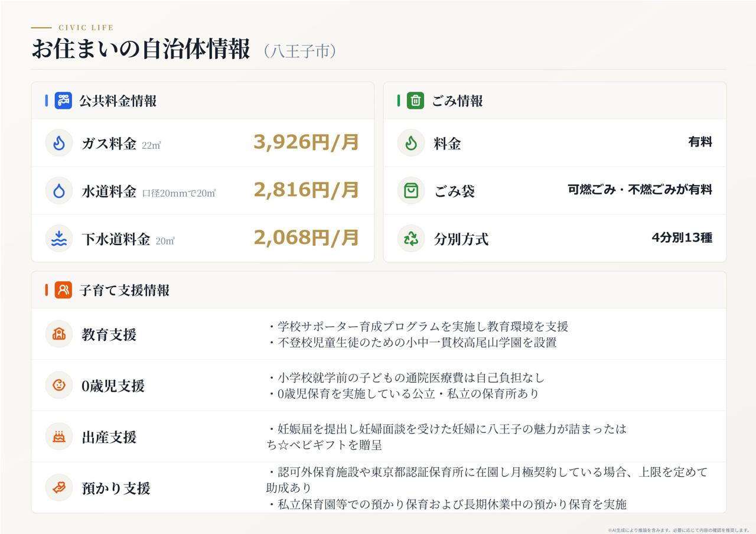756x534 pixels.
Task: Click the recycle icon for 分別方式
Action: [x=411, y=239]
